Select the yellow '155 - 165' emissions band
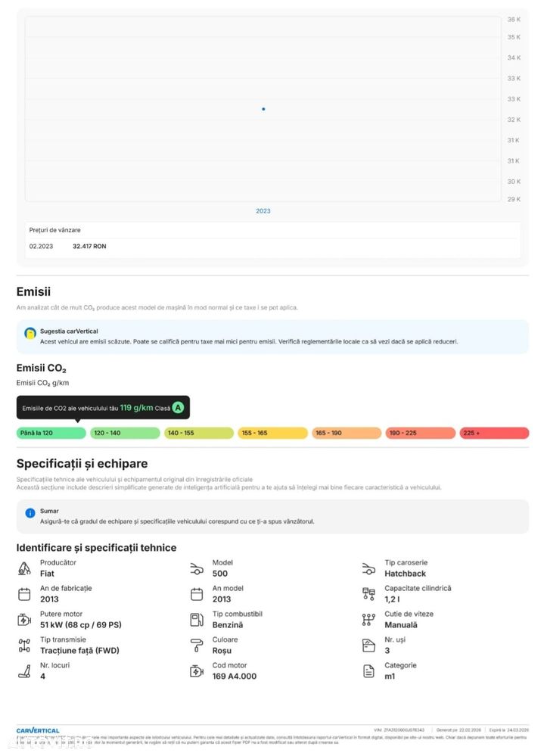The height and width of the screenshot is (756, 544). 272,434
